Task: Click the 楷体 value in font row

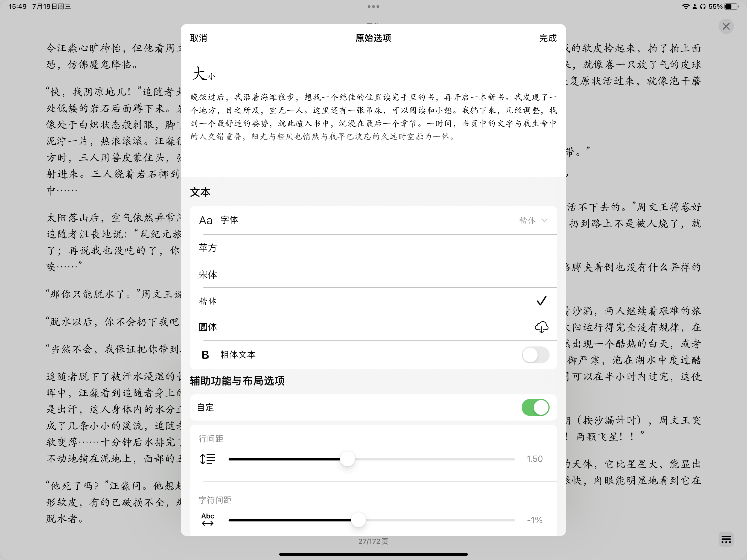Action: click(x=527, y=220)
